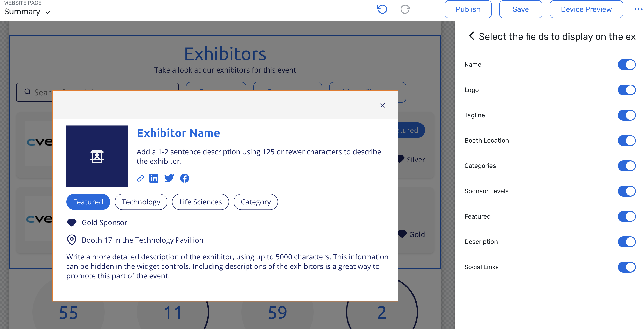Click the tagline description text

pos(259,156)
